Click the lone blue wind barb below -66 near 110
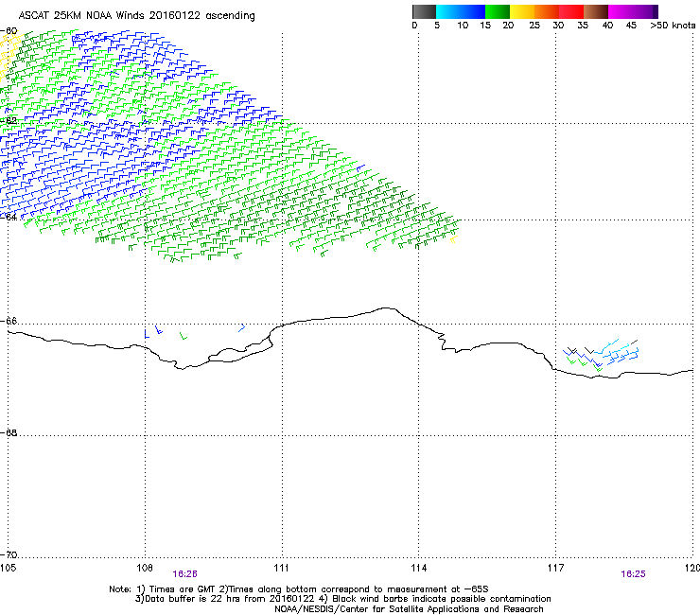The width and height of the screenshot is (700, 615). [x=241, y=327]
